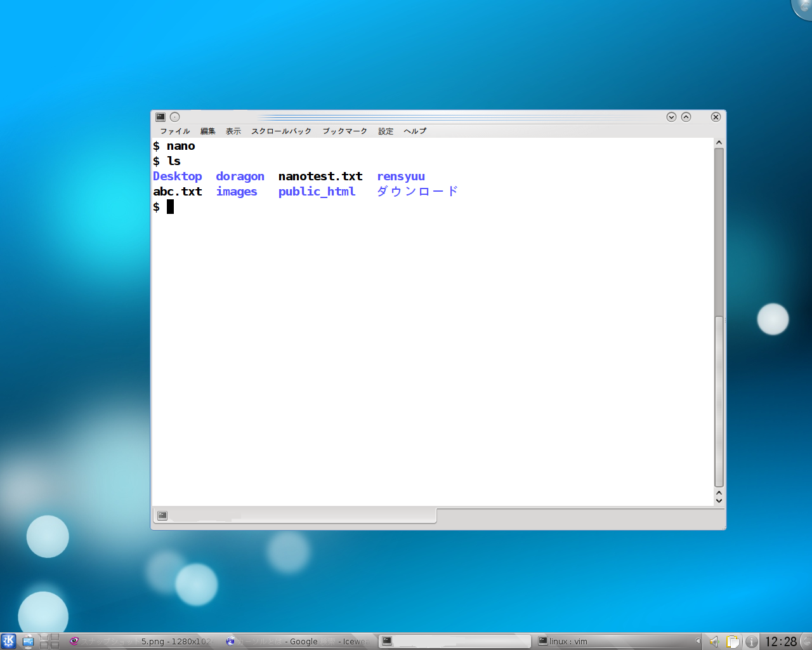Click the title-bar down arrow button

point(671,117)
